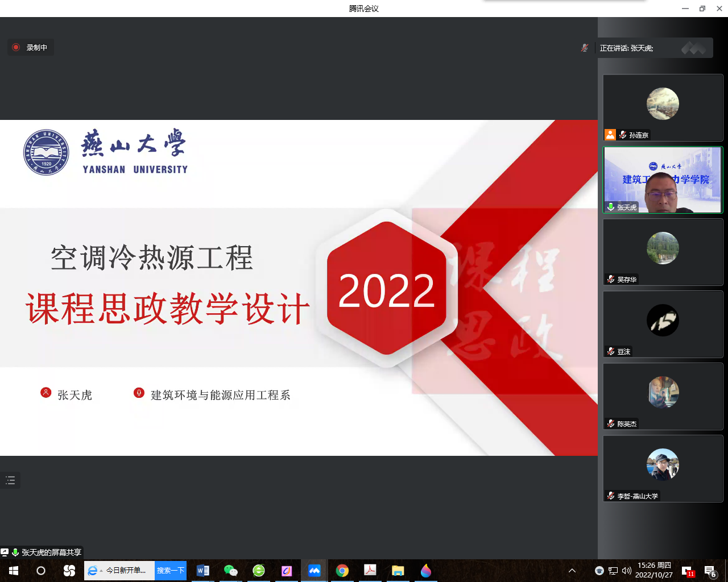The height and width of the screenshot is (582, 728).
Task: Click the 录制中 recording indicator
Action: (x=31, y=48)
